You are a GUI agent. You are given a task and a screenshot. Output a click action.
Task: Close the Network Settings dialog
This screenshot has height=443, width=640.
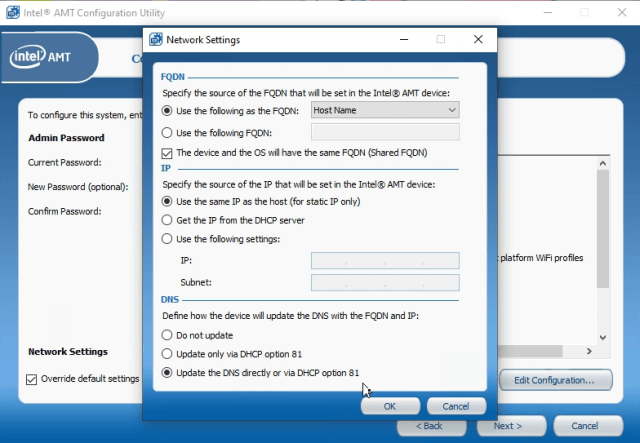point(478,39)
